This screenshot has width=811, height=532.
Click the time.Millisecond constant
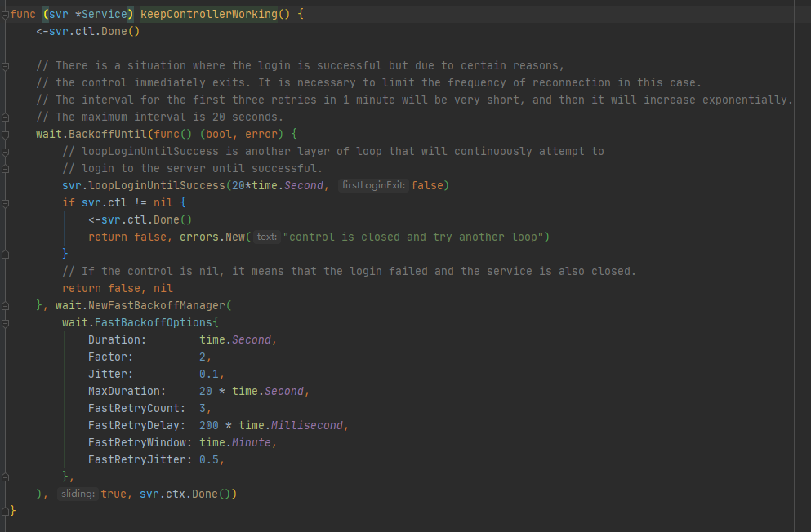pos(309,425)
